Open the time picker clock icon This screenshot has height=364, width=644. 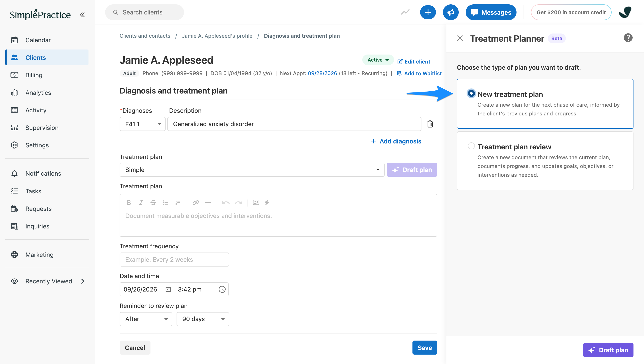coord(222,289)
